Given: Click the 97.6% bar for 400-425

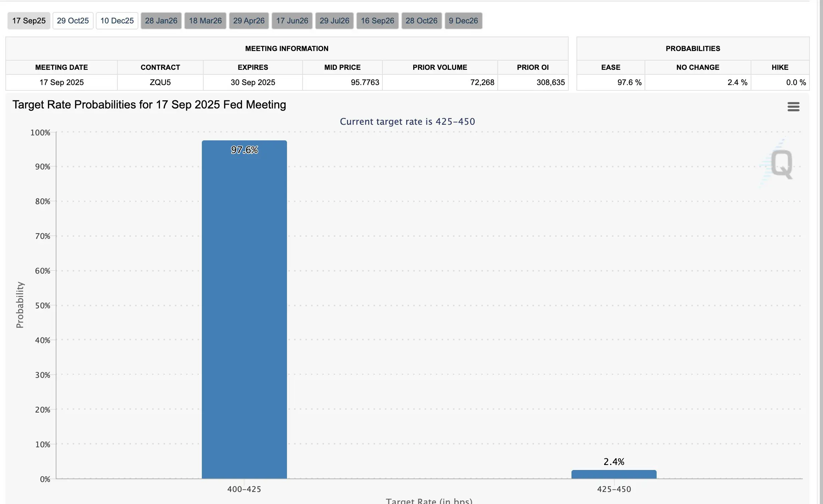Looking at the screenshot, I should (244, 309).
